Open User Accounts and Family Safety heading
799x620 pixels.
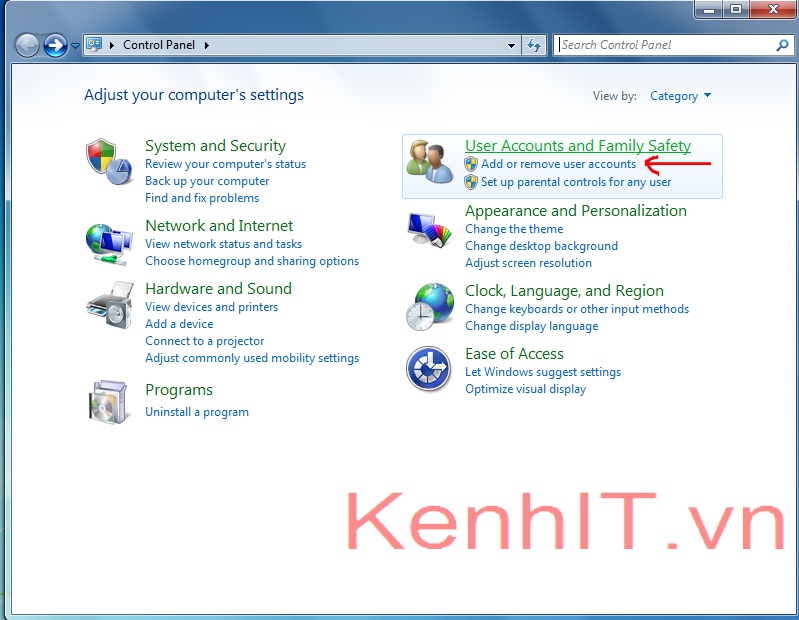click(578, 146)
